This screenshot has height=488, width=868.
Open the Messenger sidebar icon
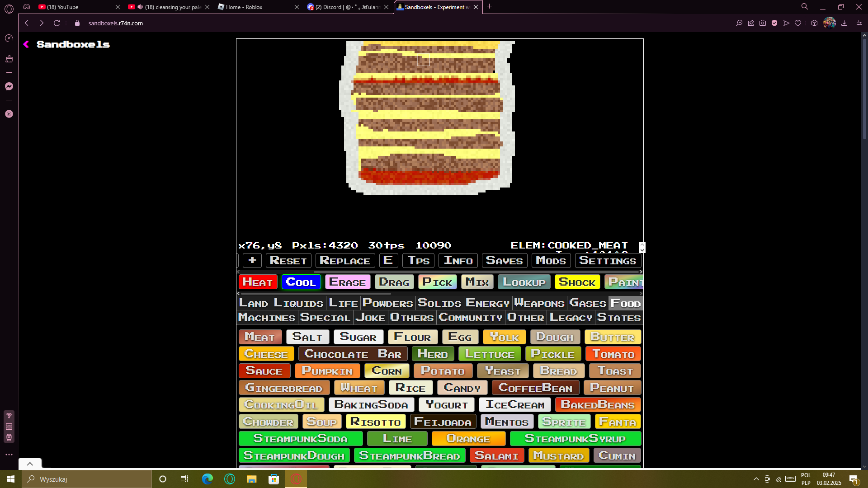point(9,86)
